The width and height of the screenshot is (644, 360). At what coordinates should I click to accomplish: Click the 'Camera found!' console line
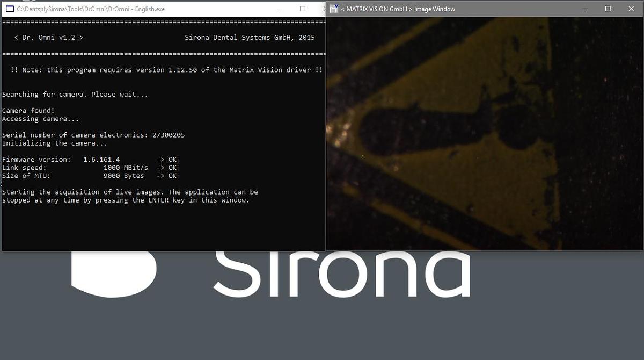click(27, 111)
